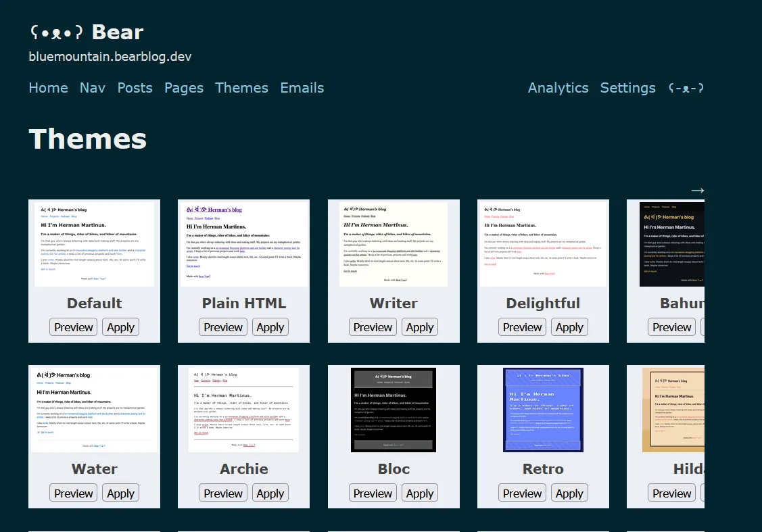Select the Themes menu item
The image size is (762, 532).
point(241,88)
